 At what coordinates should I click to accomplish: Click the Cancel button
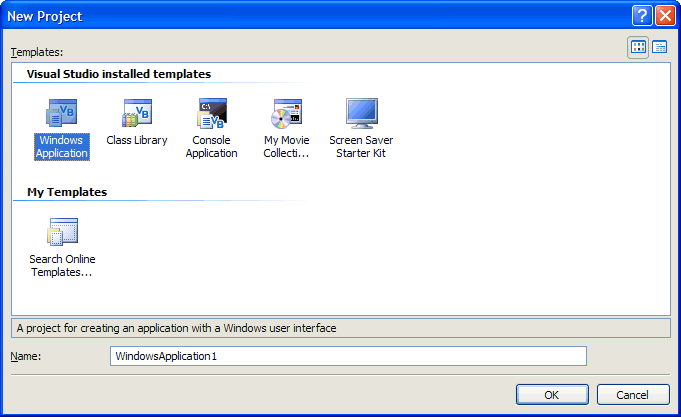coord(633,394)
